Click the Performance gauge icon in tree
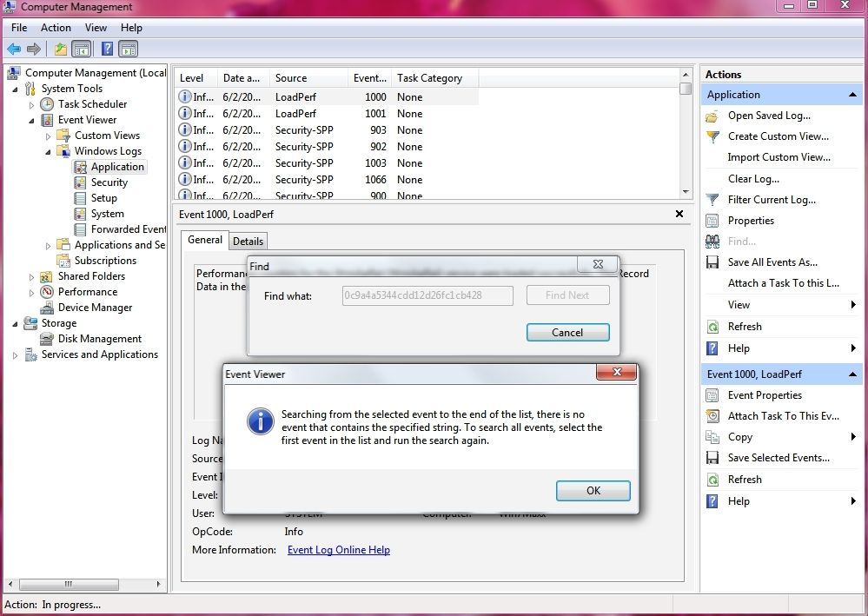 point(47,292)
